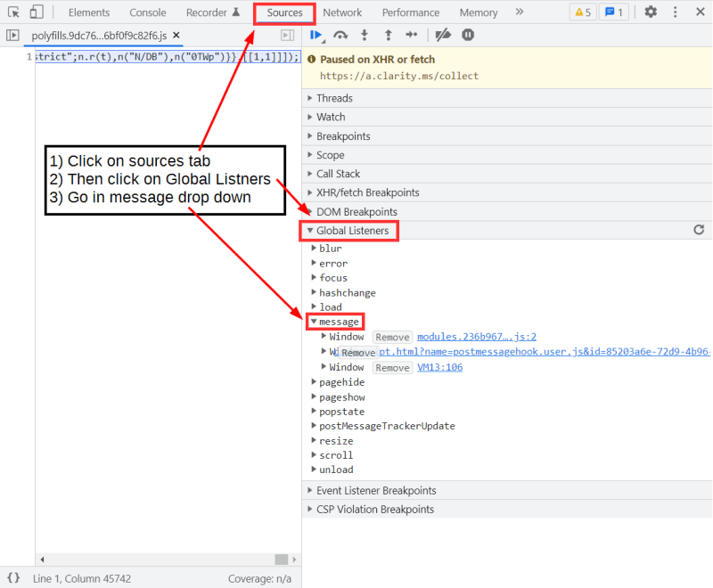Expand the Watch section

[507, 118]
